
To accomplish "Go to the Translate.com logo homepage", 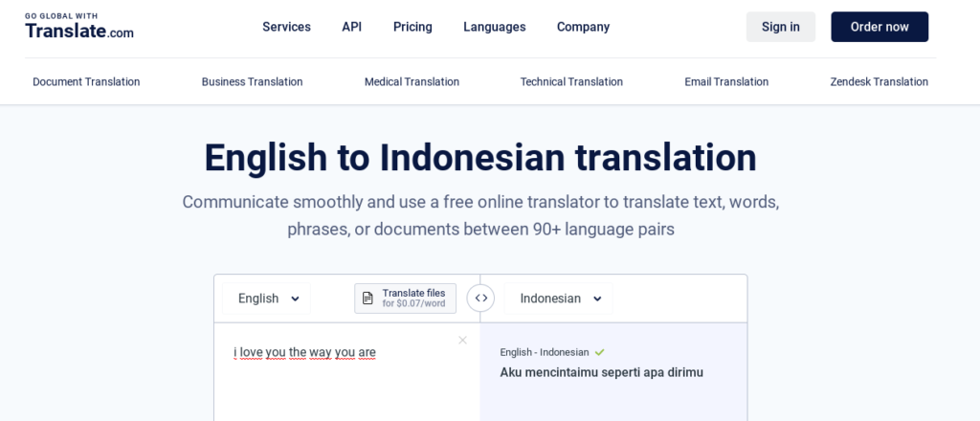I will pos(79,27).
